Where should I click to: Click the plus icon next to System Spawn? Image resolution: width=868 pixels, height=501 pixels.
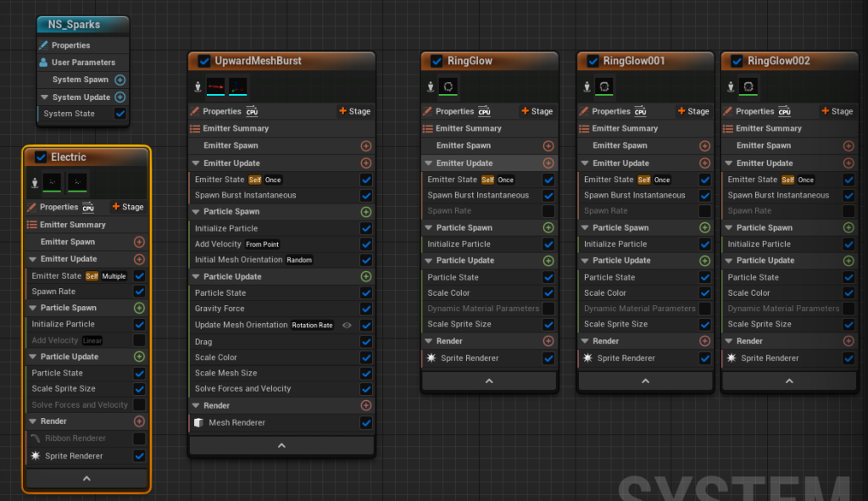(x=120, y=80)
